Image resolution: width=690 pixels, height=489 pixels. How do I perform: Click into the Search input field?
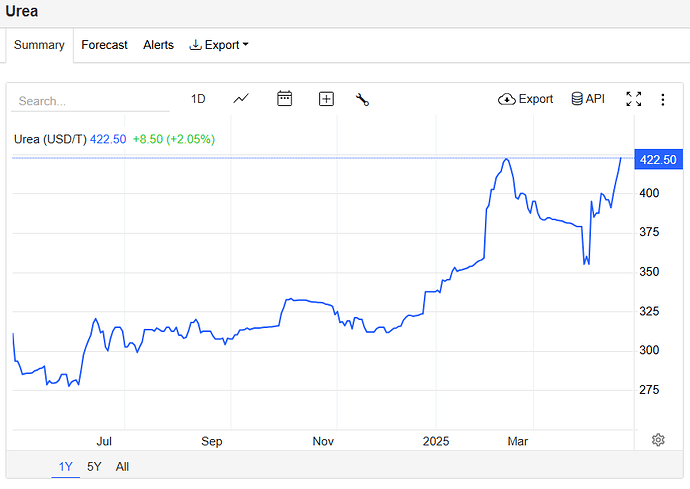pyautogui.click(x=90, y=101)
